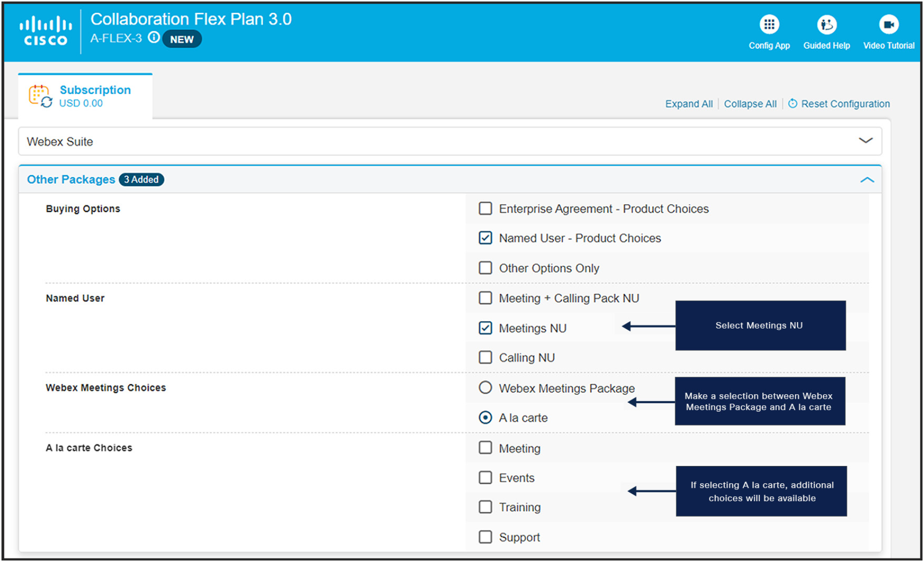The image size is (924, 562).
Task: Click the clock icon next to Reset Configuration
Action: click(793, 104)
